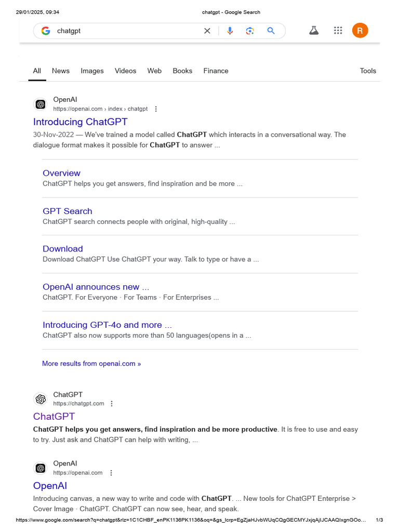Select the Videos tab

coord(125,71)
